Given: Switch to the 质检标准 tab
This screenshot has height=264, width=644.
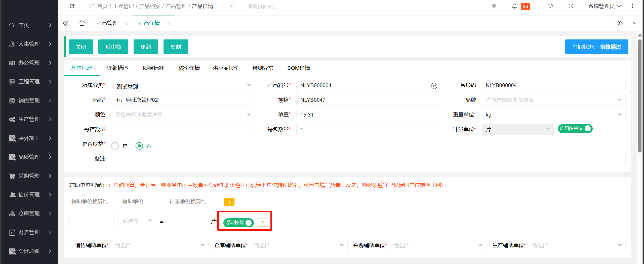Looking at the screenshot, I should (x=153, y=68).
